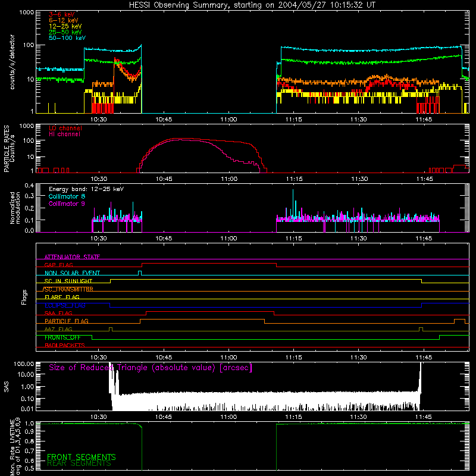Click the 0.4 value on the modulation axis
Image resolution: width=476 pixels, height=476 pixels.
(29, 186)
